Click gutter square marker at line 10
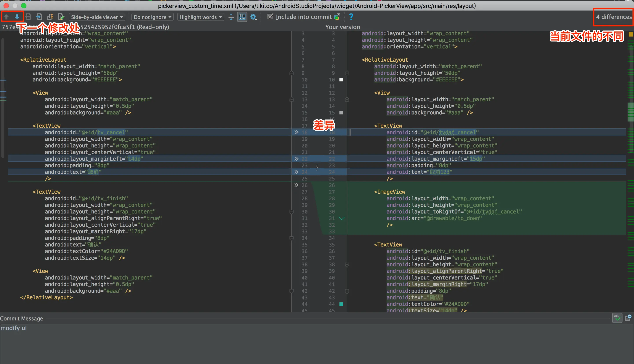 click(x=341, y=80)
